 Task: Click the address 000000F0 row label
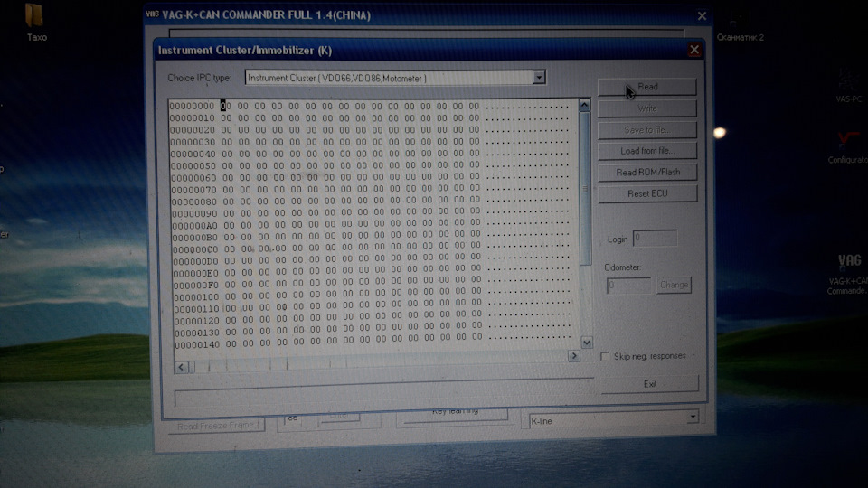click(x=196, y=286)
